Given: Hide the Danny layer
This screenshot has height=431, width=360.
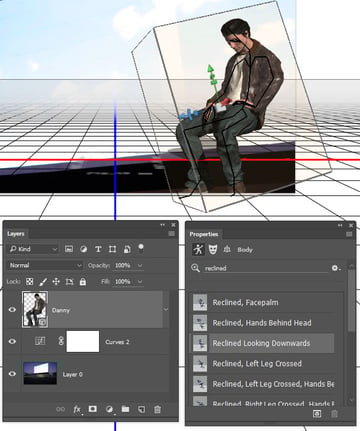Looking at the screenshot, I should tap(12, 310).
